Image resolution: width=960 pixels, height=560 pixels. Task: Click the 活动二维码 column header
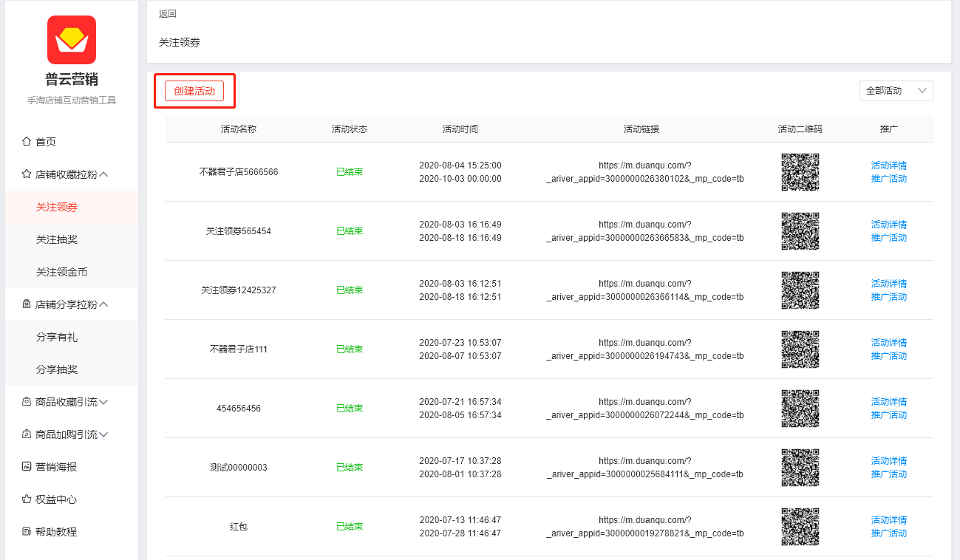(x=800, y=129)
